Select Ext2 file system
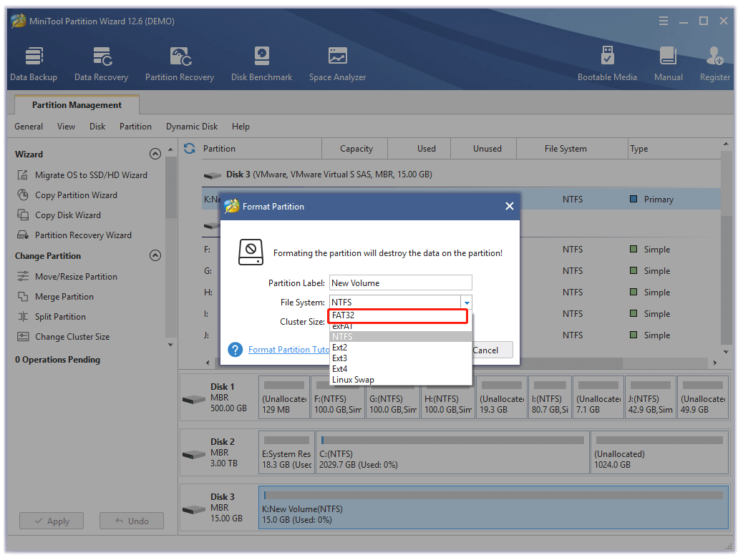 400,348
